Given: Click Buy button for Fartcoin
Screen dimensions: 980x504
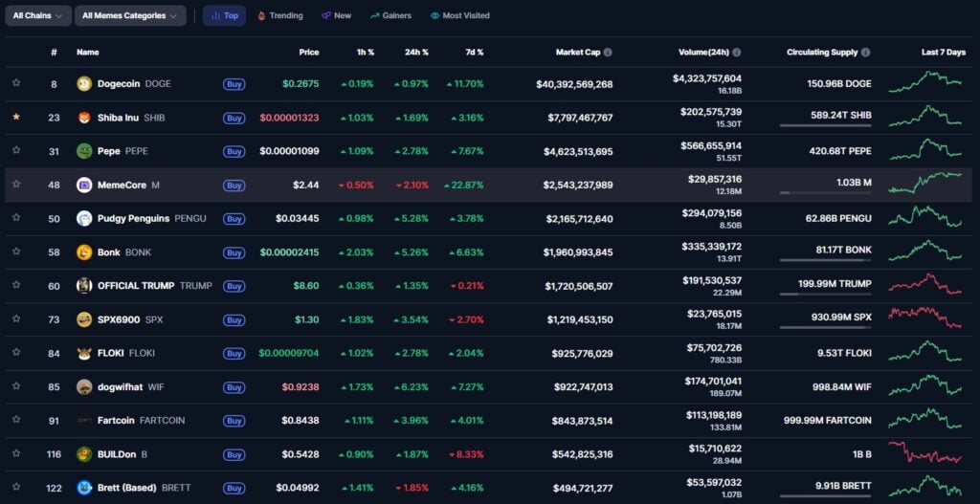Looking at the screenshot, I should [x=234, y=422].
